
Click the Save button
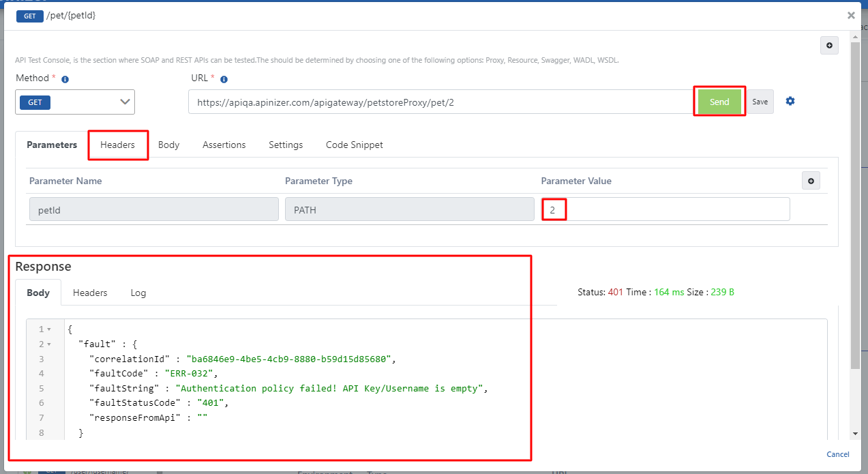(x=760, y=102)
